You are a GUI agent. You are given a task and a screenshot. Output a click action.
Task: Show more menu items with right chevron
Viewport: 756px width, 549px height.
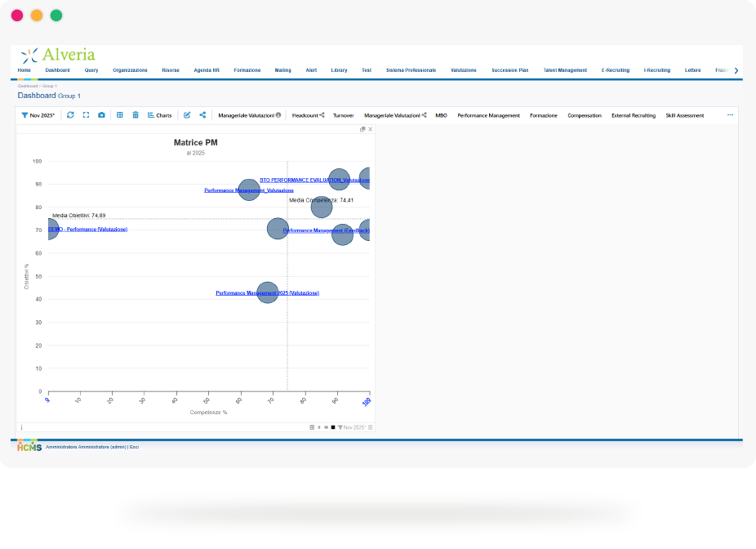pos(736,70)
